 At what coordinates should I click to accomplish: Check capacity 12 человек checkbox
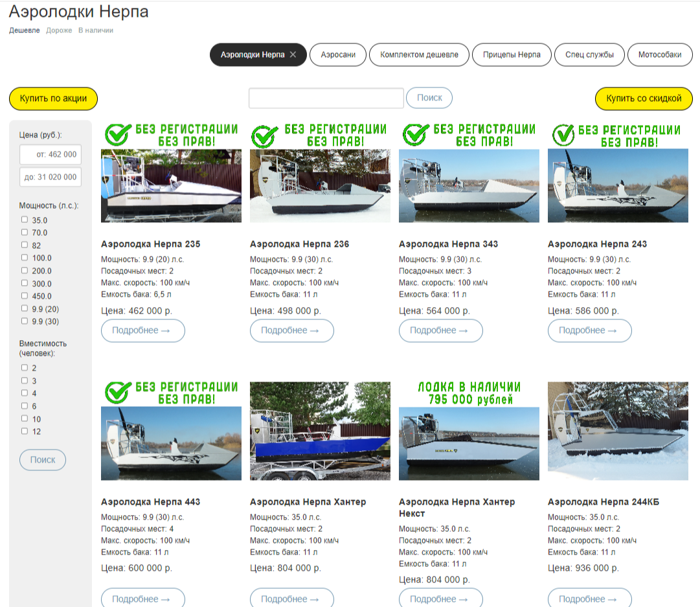click(x=25, y=431)
